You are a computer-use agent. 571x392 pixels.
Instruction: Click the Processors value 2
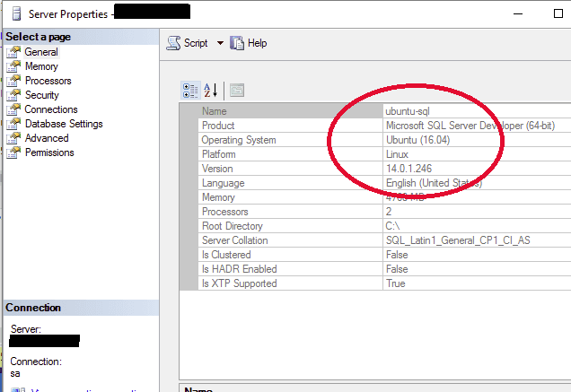tap(389, 212)
